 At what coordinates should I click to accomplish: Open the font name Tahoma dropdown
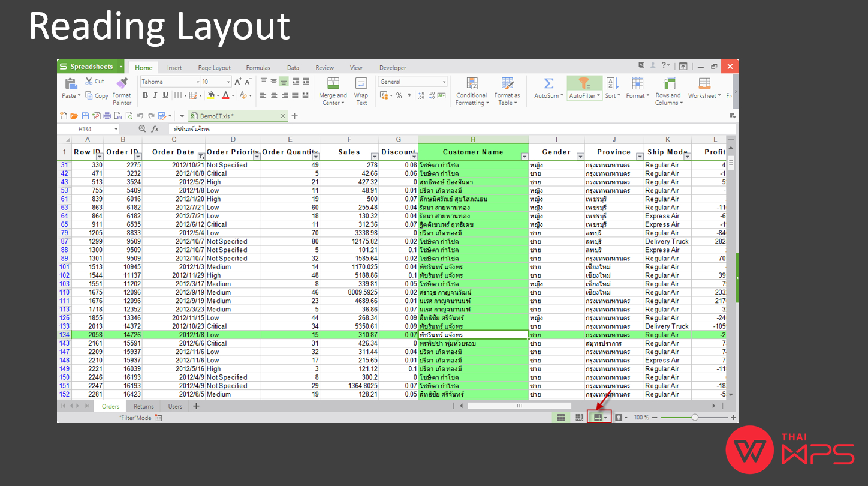coord(198,82)
